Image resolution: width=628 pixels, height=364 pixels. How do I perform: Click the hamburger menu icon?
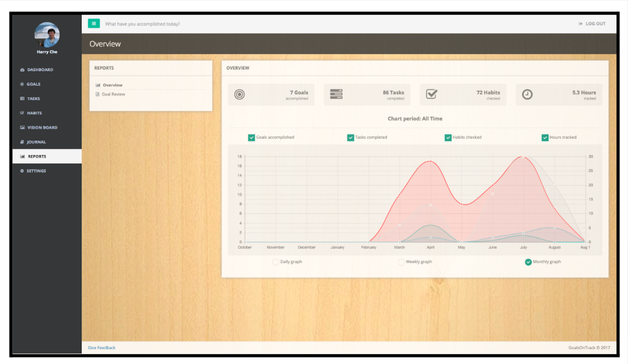(x=94, y=23)
